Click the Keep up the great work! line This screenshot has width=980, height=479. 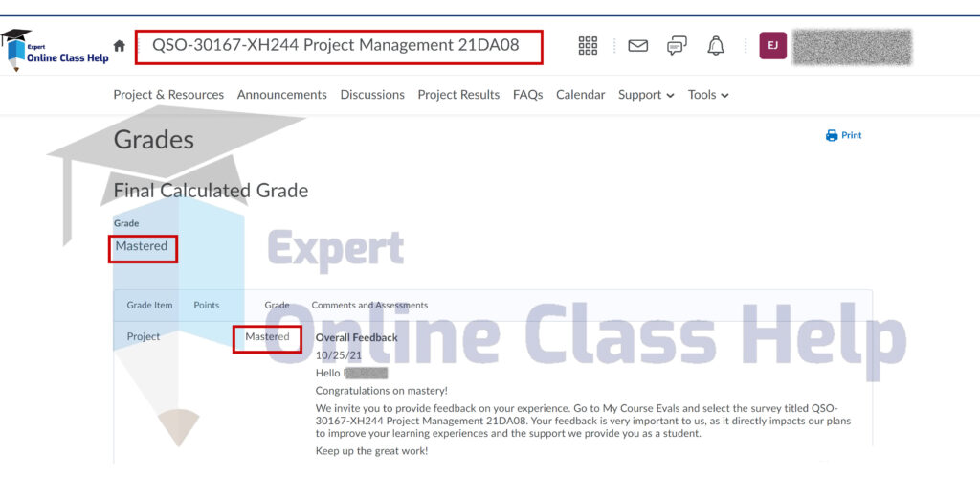point(372,451)
